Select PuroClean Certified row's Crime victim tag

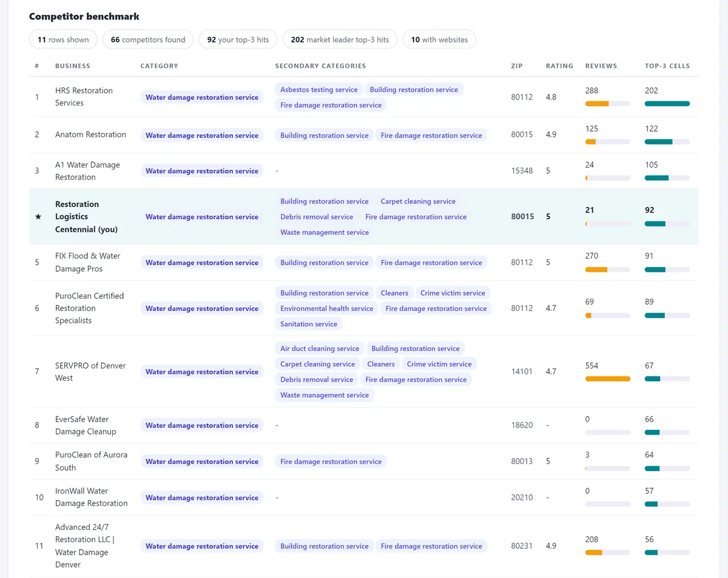[453, 293]
